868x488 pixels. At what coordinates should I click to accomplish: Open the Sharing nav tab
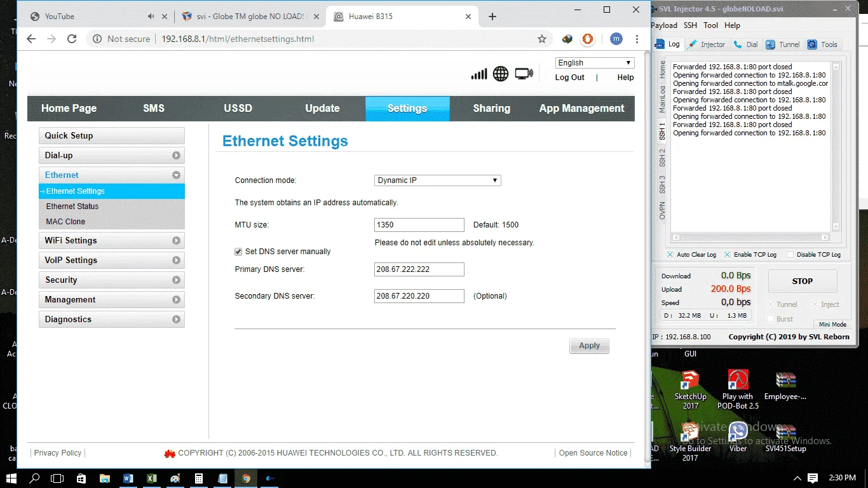492,109
